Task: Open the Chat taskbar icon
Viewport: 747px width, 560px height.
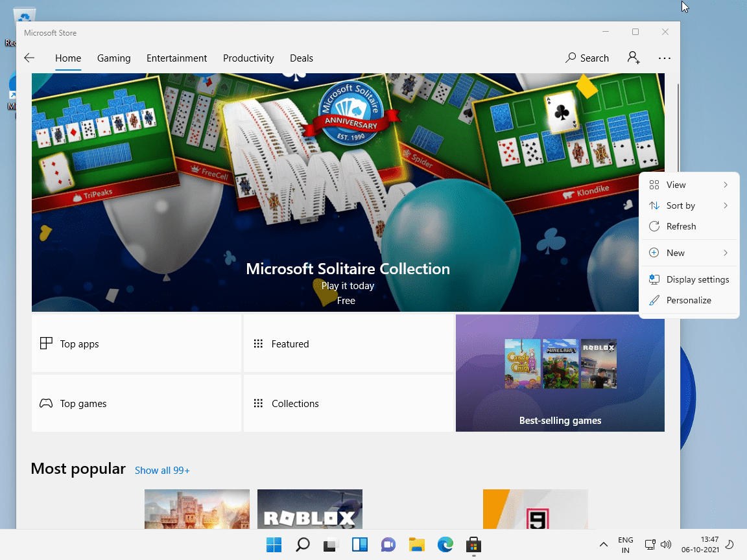Action: click(388, 544)
